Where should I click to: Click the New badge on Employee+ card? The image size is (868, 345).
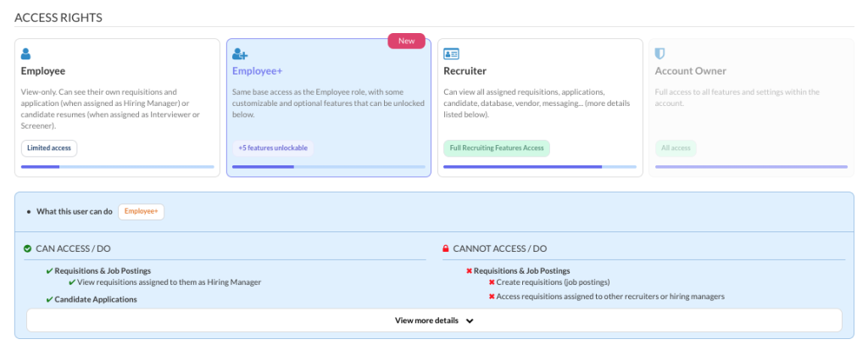409,41
